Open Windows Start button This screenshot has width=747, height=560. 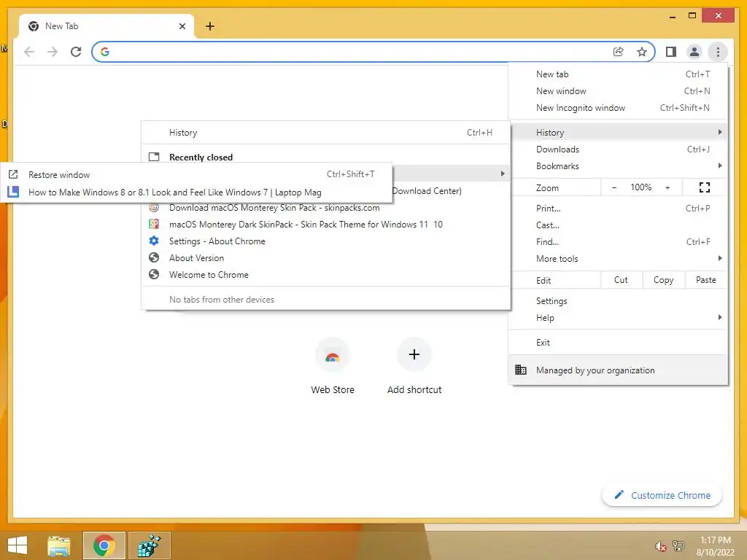point(18,545)
